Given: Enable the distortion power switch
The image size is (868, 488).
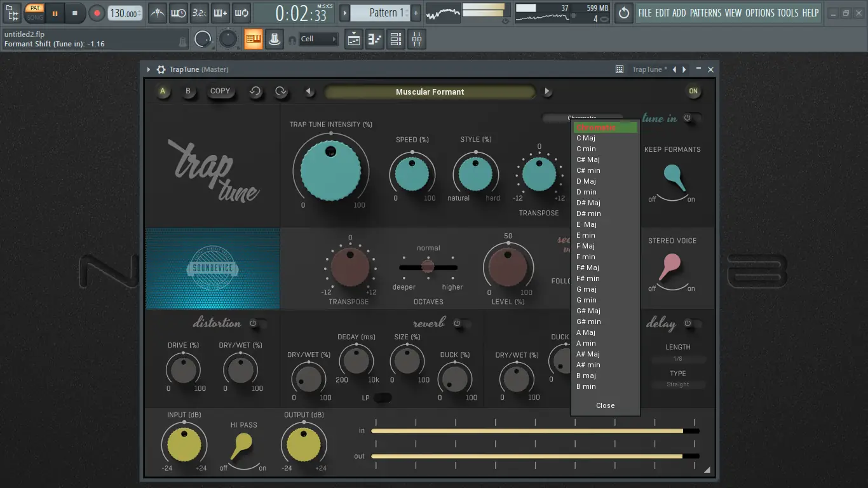Looking at the screenshot, I should click(258, 323).
